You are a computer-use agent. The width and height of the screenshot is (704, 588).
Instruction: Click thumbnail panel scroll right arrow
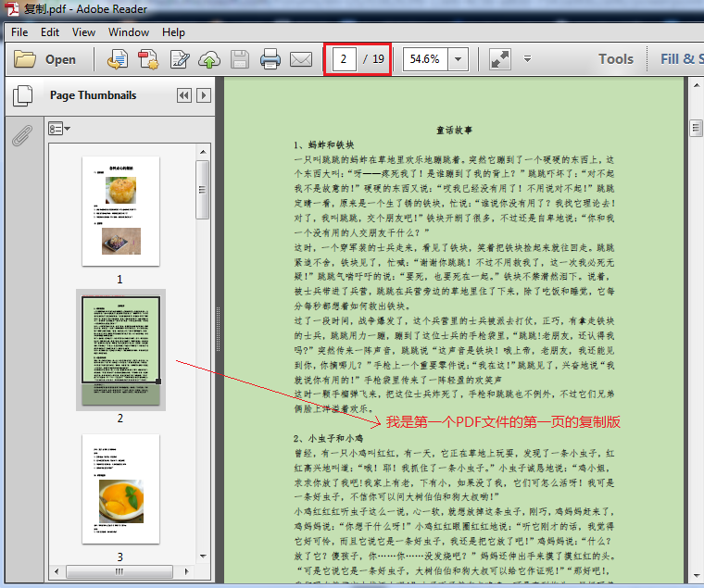point(187,571)
